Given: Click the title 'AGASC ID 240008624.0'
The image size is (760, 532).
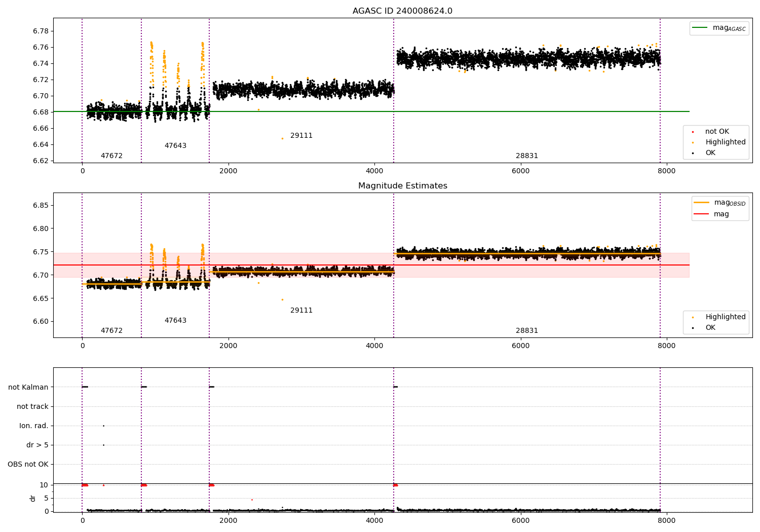Looking at the screenshot, I should click(x=402, y=11).
